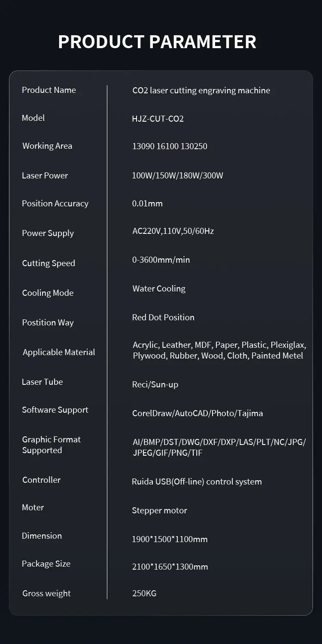The image size is (322, 644).
Task: Select the Applicable Material label
Action: 59,352
